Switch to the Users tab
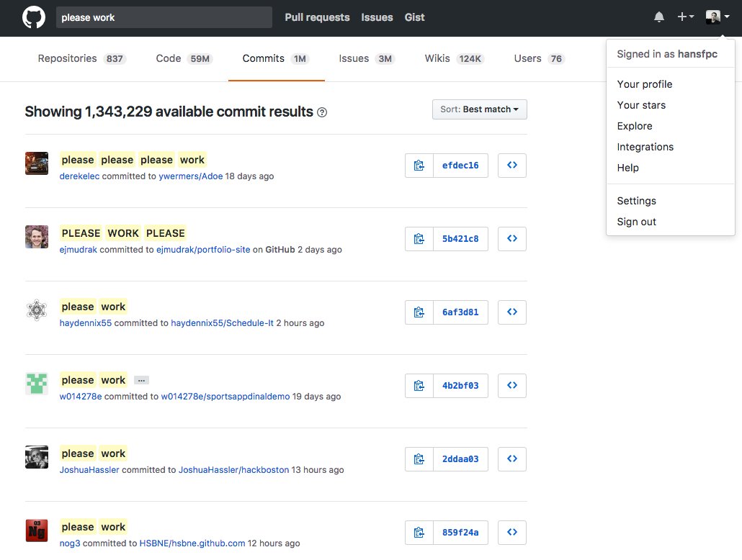 [540, 58]
